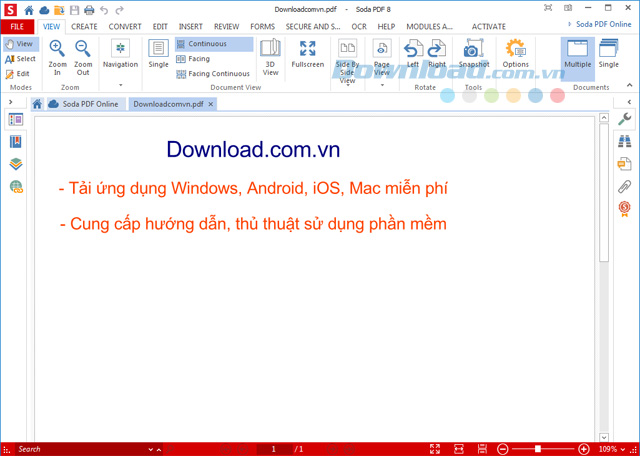Viewport: 640px width, 456px height.
Task: Collapse the ribbon with chevron
Action: (x=629, y=85)
